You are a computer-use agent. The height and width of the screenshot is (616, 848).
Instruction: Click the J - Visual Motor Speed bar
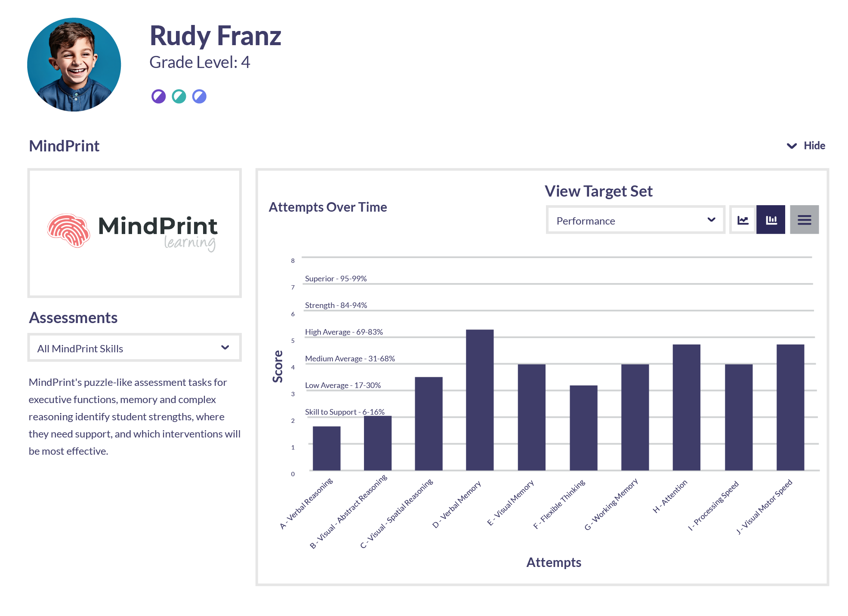click(790, 407)
